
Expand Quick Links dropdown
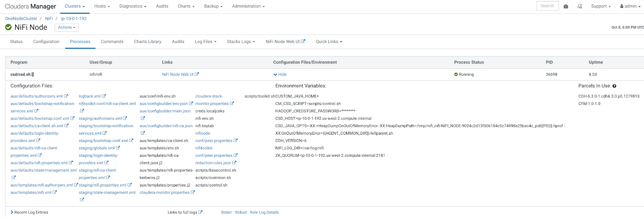(x=329, y=41)
